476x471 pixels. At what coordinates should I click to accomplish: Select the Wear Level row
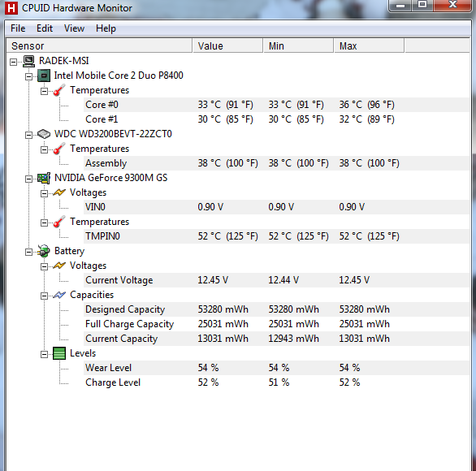(276, 368)
